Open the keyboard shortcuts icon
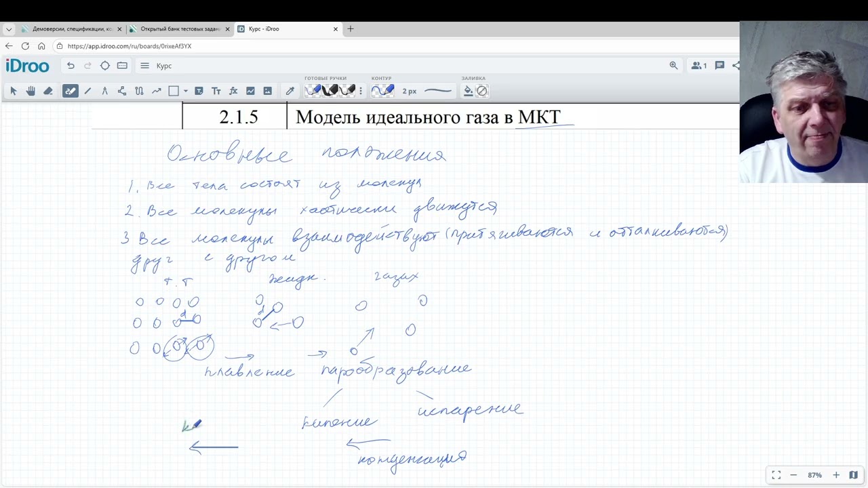The width and height of the screenshot is (868, 488). click(x=122, y=66)
